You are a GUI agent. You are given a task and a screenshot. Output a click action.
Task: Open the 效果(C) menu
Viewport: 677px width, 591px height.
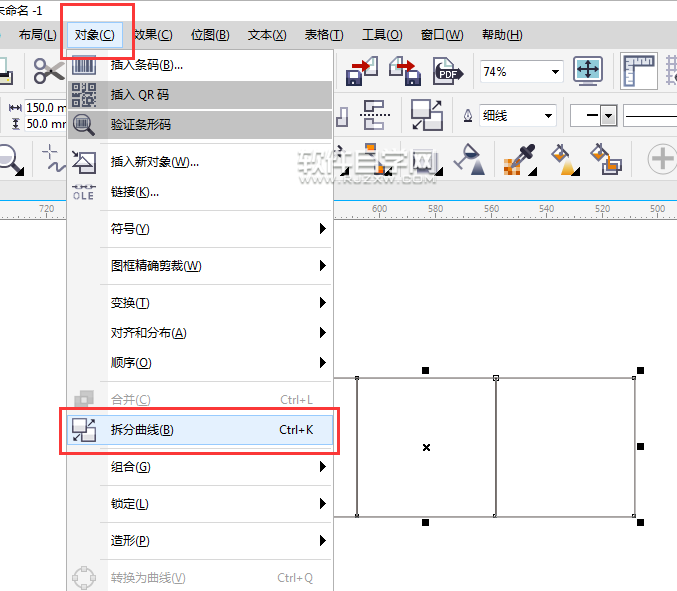[153, 35]
